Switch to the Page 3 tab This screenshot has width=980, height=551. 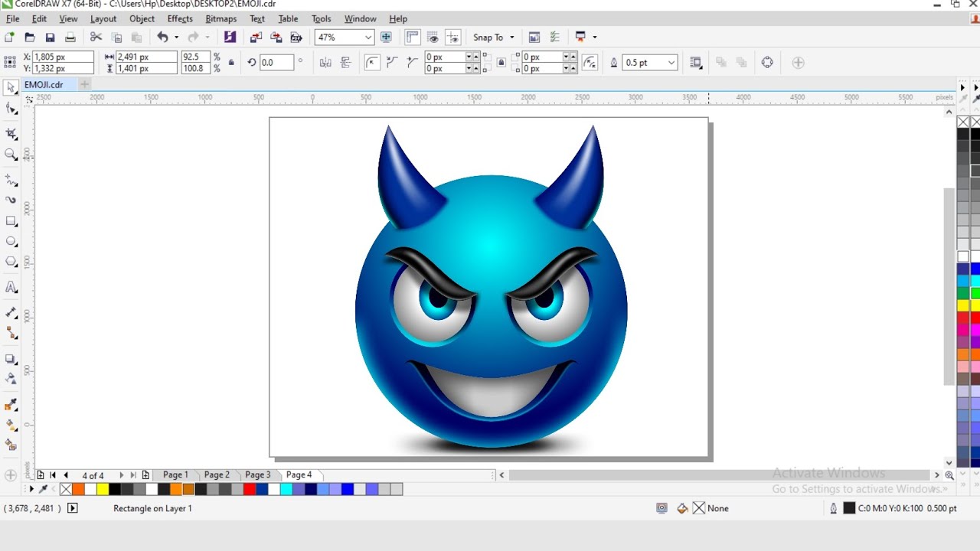point(258,474)
